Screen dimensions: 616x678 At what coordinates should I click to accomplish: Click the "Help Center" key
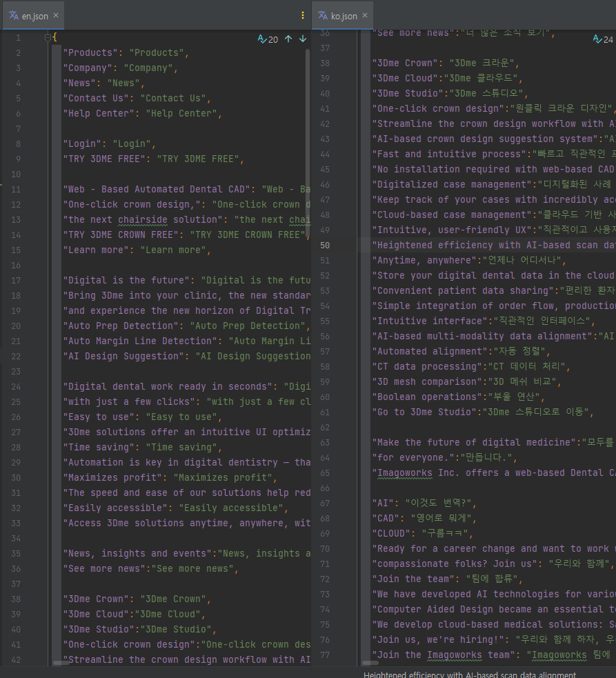coord(99,113)
